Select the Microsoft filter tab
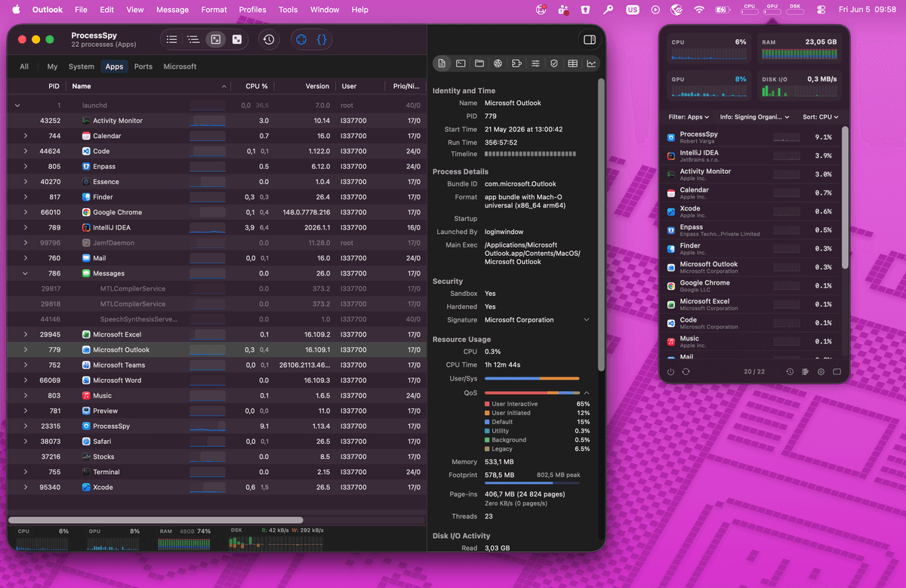The image size is (906, 588). coord(180,66)
